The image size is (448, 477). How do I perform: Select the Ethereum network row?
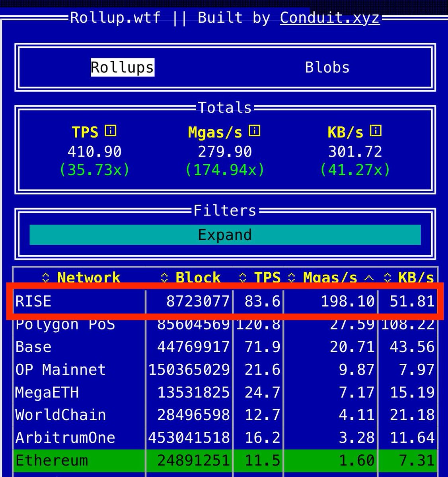click(x=225, y=461)
